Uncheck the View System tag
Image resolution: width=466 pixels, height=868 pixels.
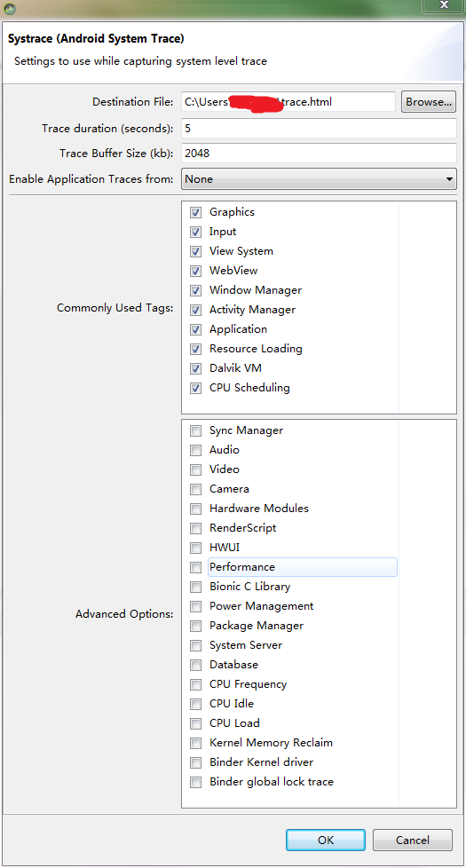coord(195,251)
